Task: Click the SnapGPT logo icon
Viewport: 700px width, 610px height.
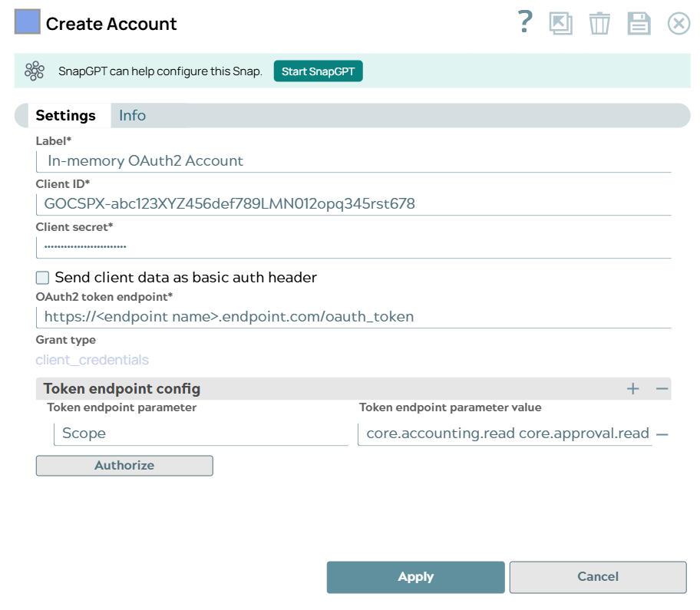Action: (x=35, y=71)
